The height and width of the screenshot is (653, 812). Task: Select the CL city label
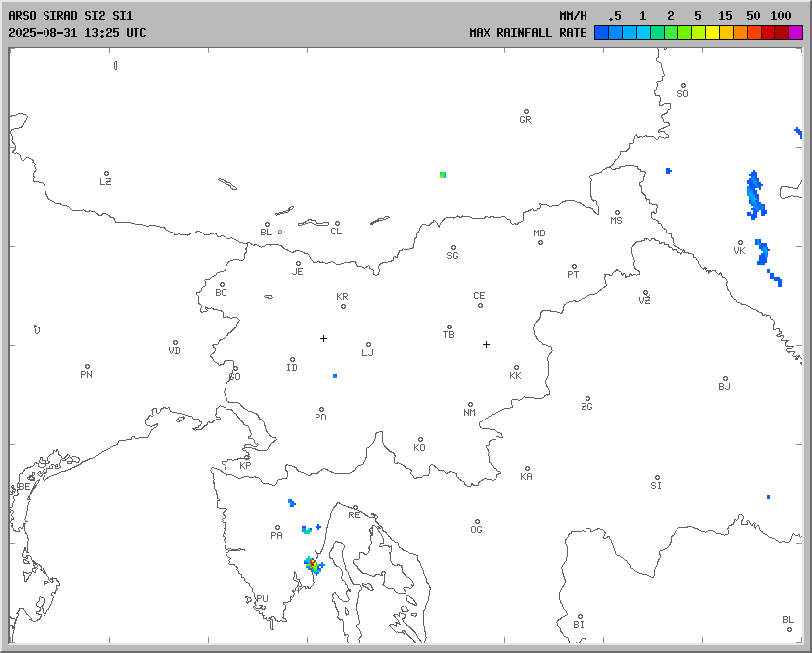[336, 232]
